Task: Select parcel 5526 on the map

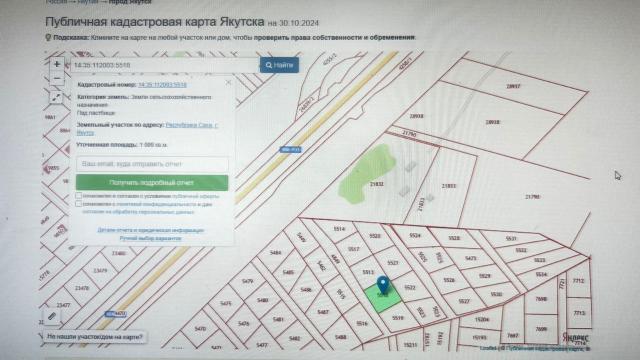Action: (449, 280)
